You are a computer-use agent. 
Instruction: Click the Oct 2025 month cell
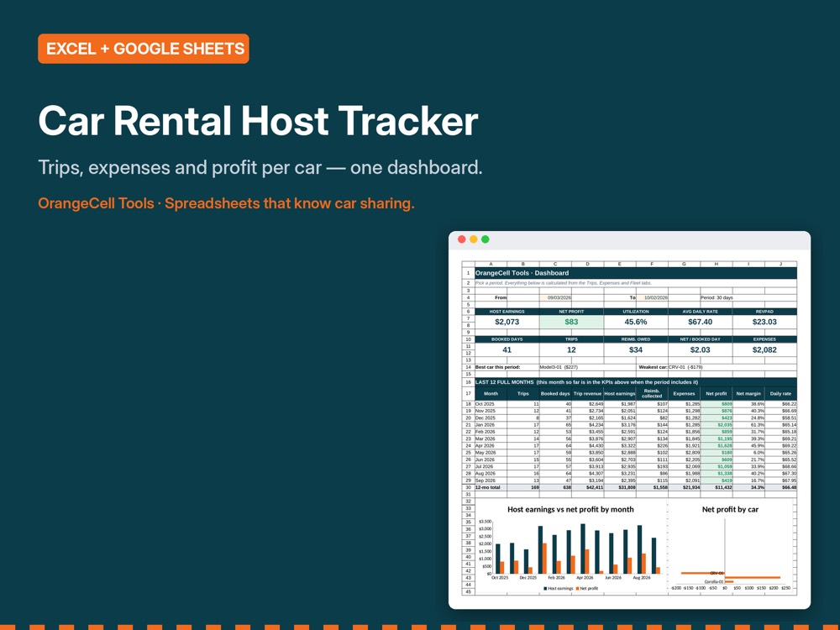[x=491, y=404]
